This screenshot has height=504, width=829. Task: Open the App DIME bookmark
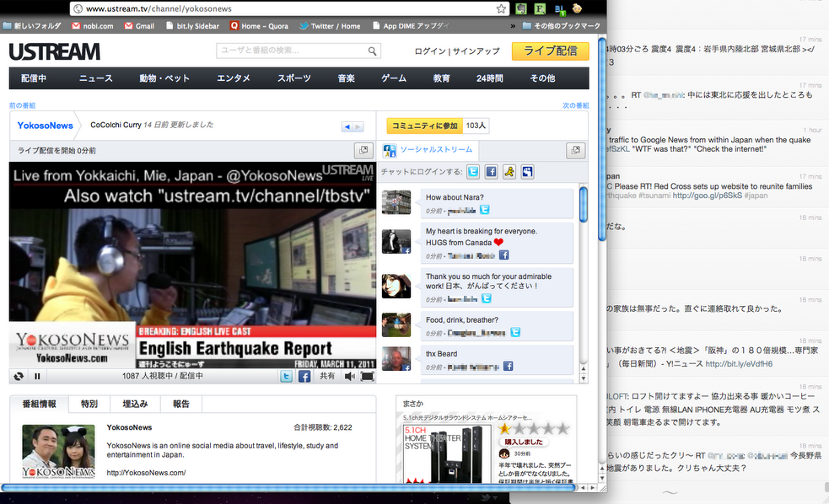411,26
